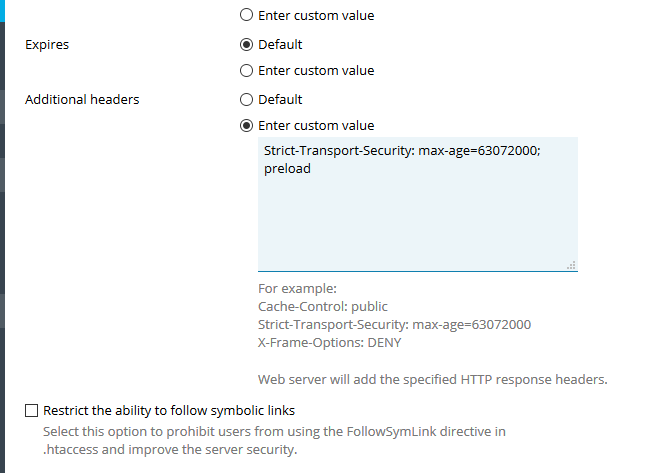Click the dark sidebar strip beside the form
The height and width of the screenshot is (473, 668).
[x=3, y=230]
